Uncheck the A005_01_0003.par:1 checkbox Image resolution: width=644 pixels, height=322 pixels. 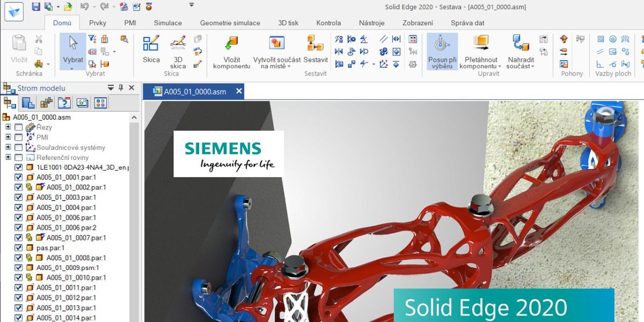click(18, 198)
